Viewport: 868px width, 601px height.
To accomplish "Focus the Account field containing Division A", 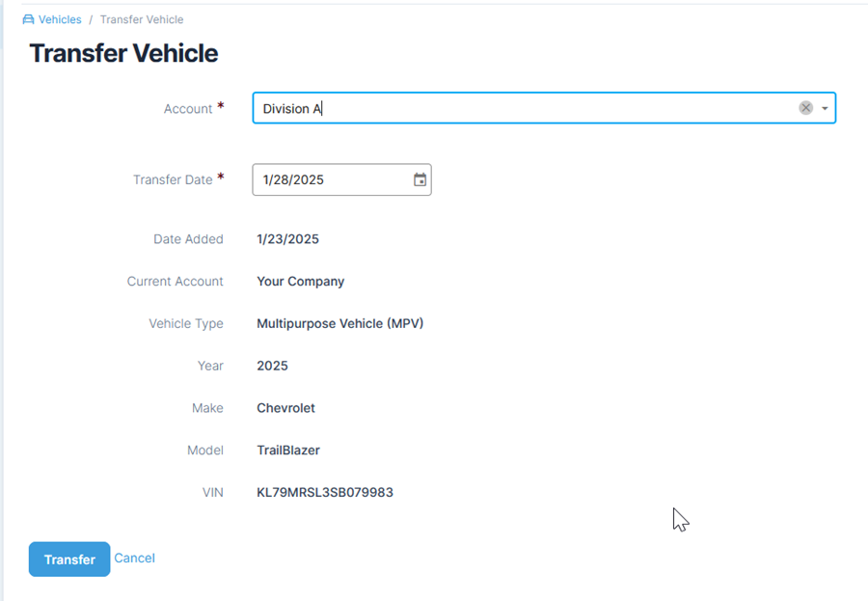I will (x=521, y=109).
